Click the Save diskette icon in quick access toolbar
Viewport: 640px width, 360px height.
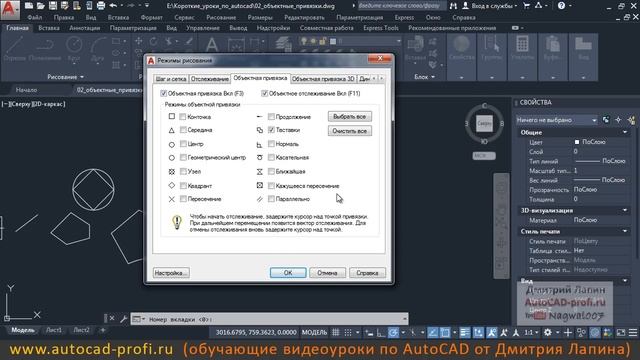tap(53, 6)
